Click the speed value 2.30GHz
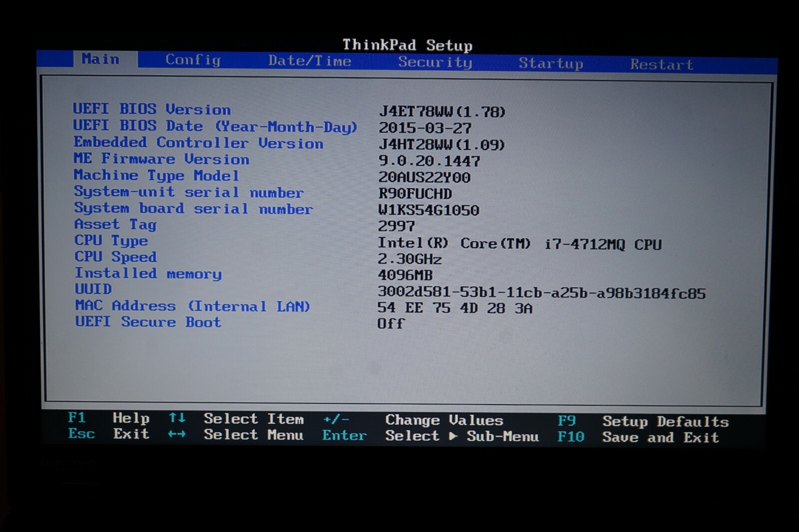This screenshot has width=799, height=532. [x=409, y=259]
